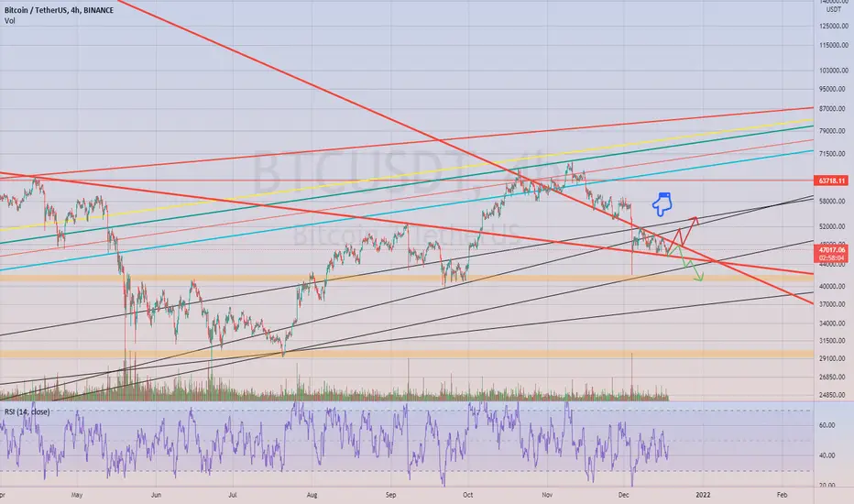This screenshot has width=854, height=504.
Task: Select the "Vol" indicator label
Action: click(9, 21)
